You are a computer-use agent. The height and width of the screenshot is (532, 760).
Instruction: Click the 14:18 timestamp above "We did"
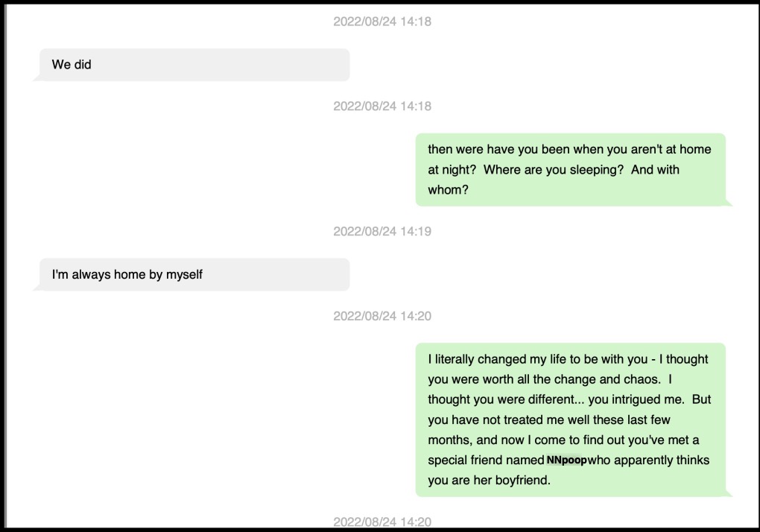[x=381, y=22]
